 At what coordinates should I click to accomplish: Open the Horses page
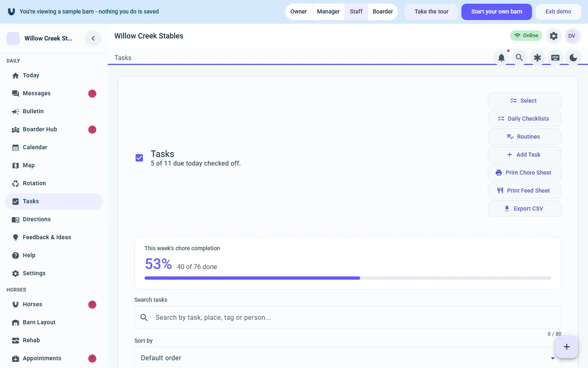pos(54,304)
